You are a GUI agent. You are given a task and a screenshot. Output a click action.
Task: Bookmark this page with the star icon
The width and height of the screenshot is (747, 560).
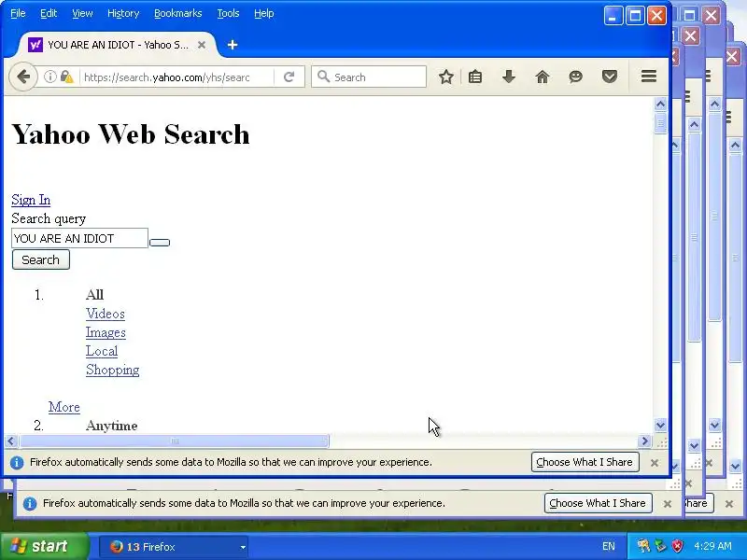coord(446,77)
